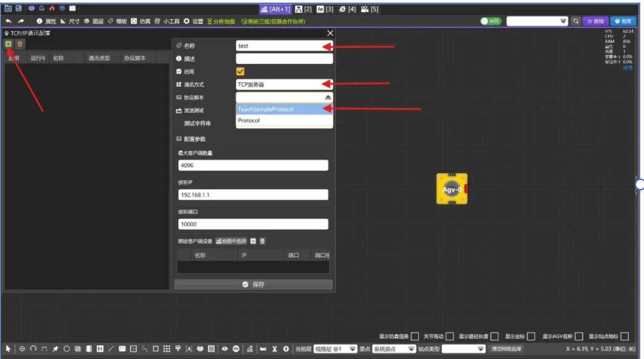Toggle the 启用 enabled checkbox
The image size is (644, 359).
coord(240,71)
